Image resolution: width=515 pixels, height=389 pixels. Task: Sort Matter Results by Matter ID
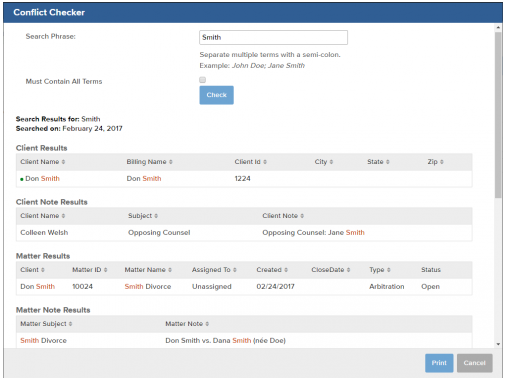click(x=90, y=270)
